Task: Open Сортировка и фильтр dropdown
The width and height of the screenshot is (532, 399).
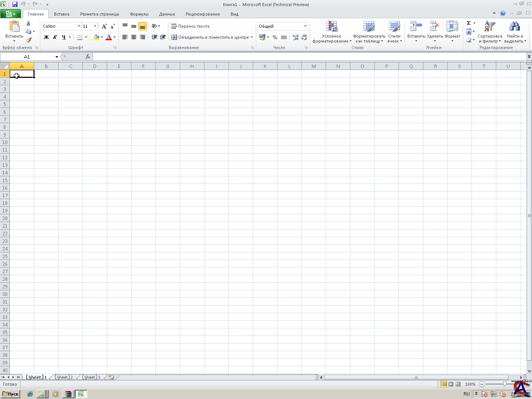Action: coord(490,32)
